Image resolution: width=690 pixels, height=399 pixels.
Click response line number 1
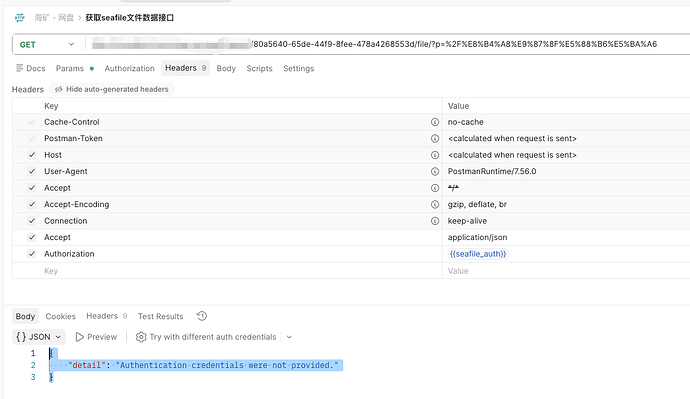pyautogui.click(x=33, y=353)
